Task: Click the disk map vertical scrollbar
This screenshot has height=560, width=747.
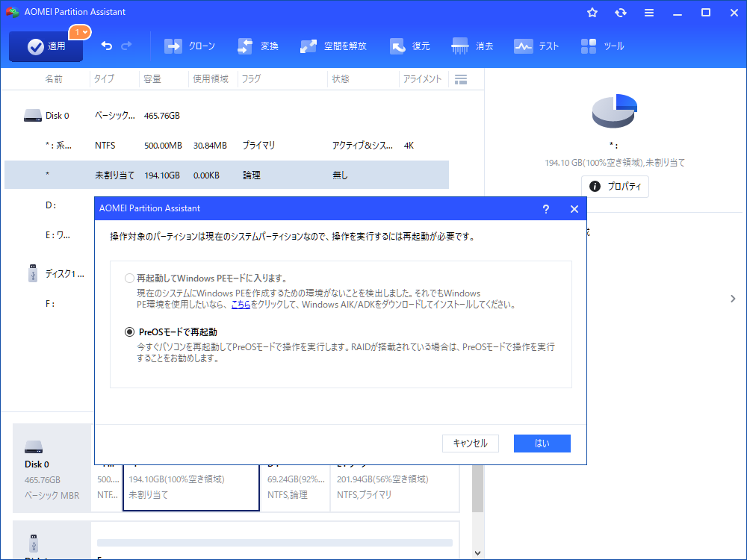Action: point(478,488)
